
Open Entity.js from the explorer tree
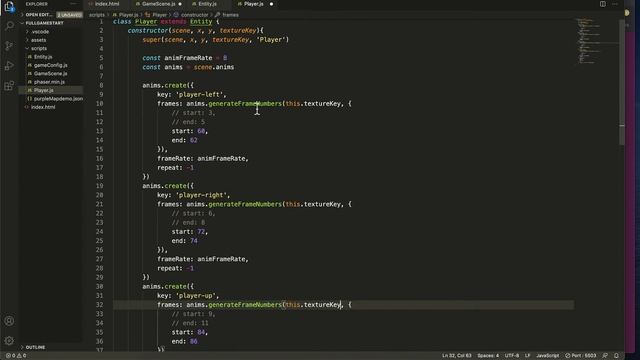point(43,57)
